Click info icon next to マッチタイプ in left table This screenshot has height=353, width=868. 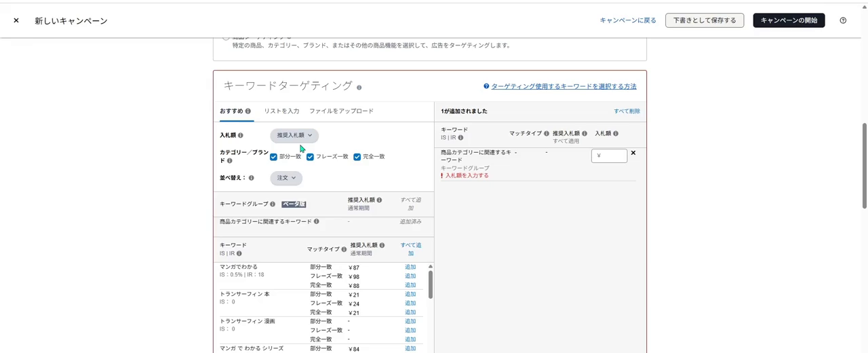click(344, 250)
